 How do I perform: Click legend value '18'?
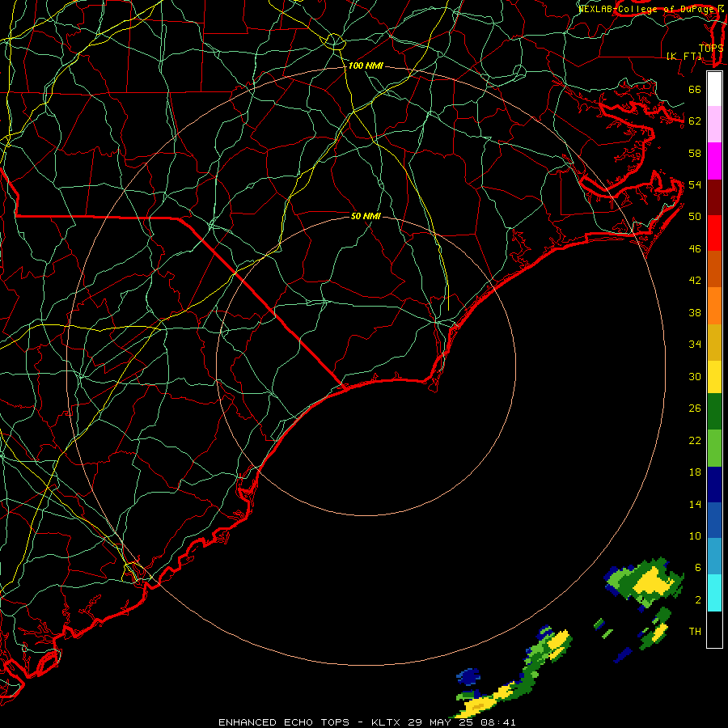coord(695,472)
